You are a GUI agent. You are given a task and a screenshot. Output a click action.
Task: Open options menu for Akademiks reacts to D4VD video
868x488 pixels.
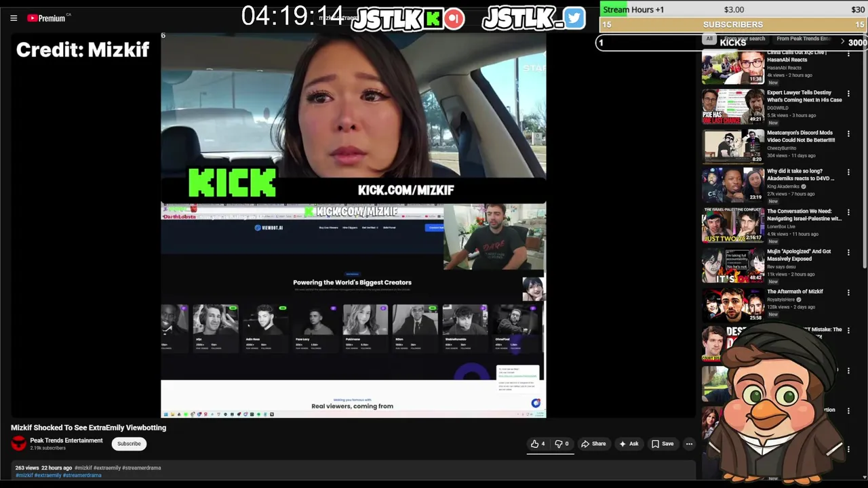point(848,173)
